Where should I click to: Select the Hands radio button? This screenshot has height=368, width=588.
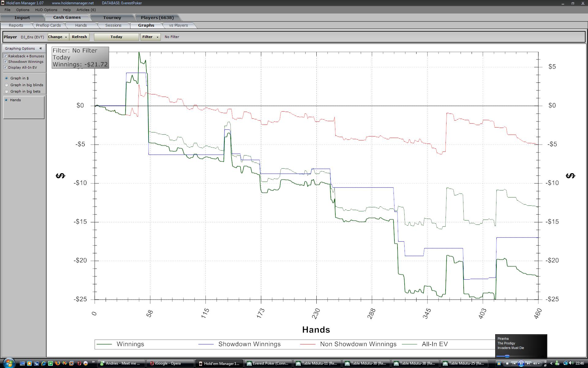point(6,100)
